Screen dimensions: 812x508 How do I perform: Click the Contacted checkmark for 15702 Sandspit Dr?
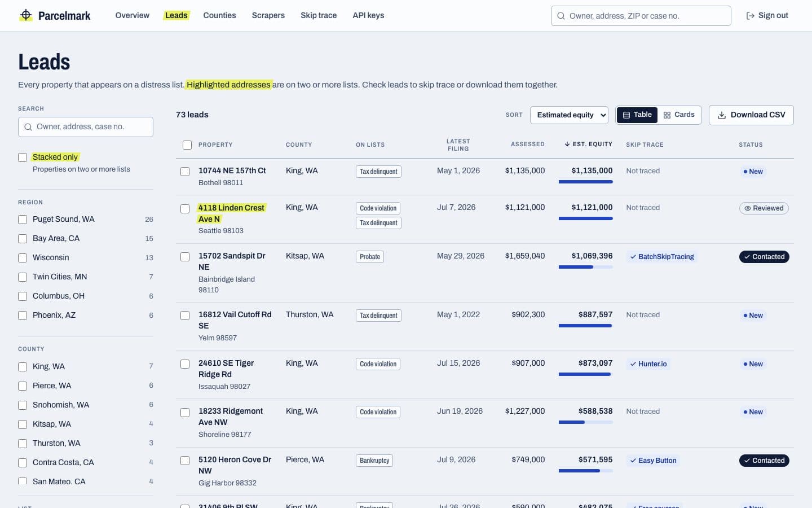(x=747, y=257)
